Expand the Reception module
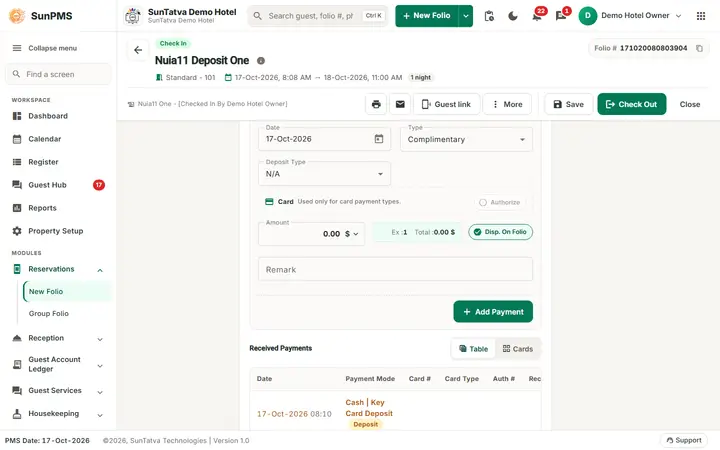Image resolution: width=720 pixels, height=450 pixels. (100, 339)
